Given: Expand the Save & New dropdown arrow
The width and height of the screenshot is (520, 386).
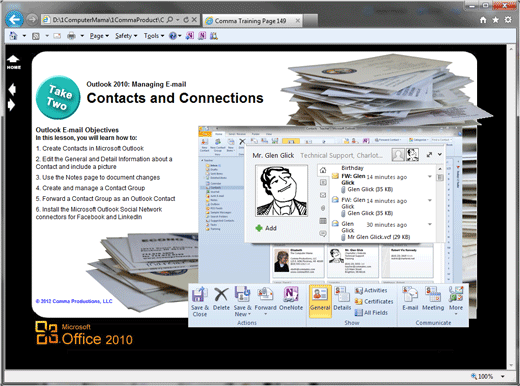Looking at the screenshot, I should point(249,314).
